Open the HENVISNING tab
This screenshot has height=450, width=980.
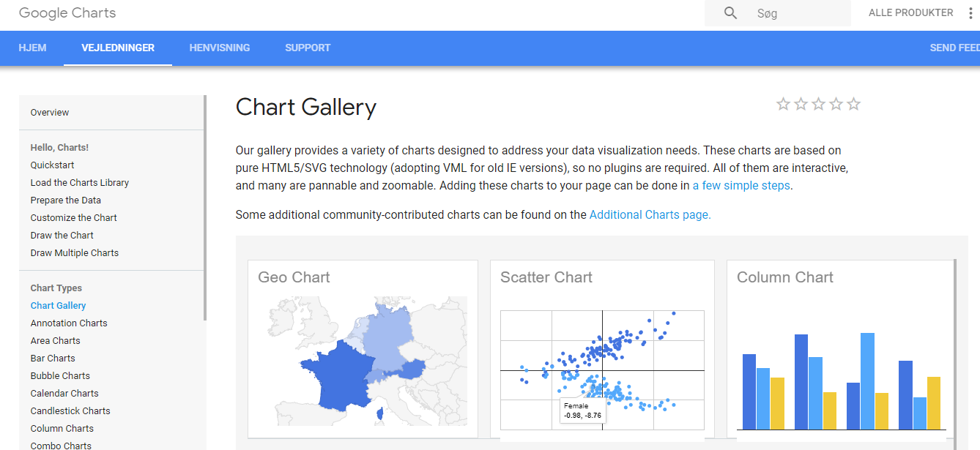pyautogui.click(x=220, y=48)
